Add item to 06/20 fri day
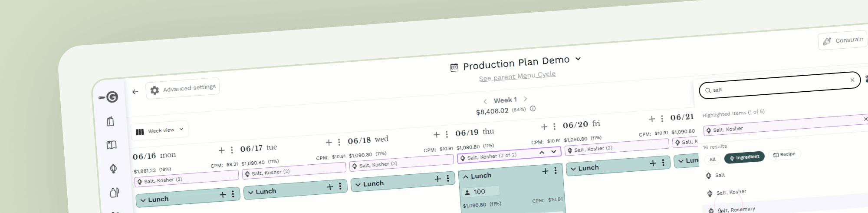Screen dimensions: 868x213 coord(652,119)
